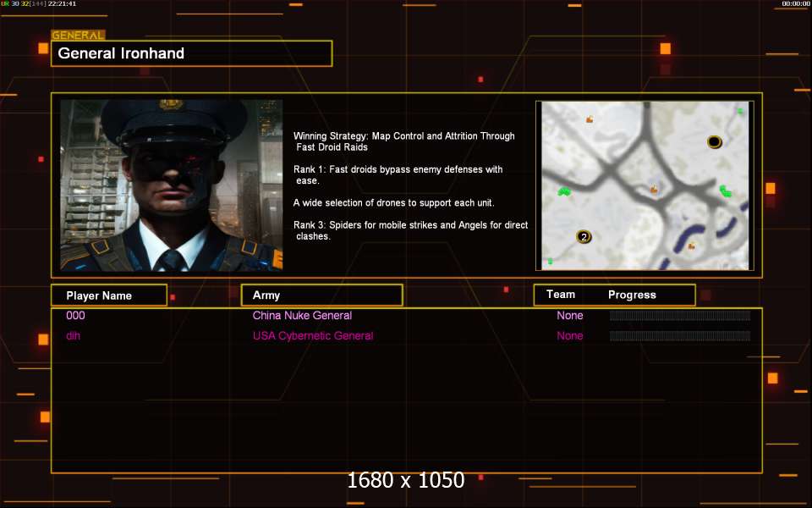The width and height of the screenshot is (812, 508).
Task: Click the battlefield minimap preview
Action: pyautogui.click(x=645, y=185)
